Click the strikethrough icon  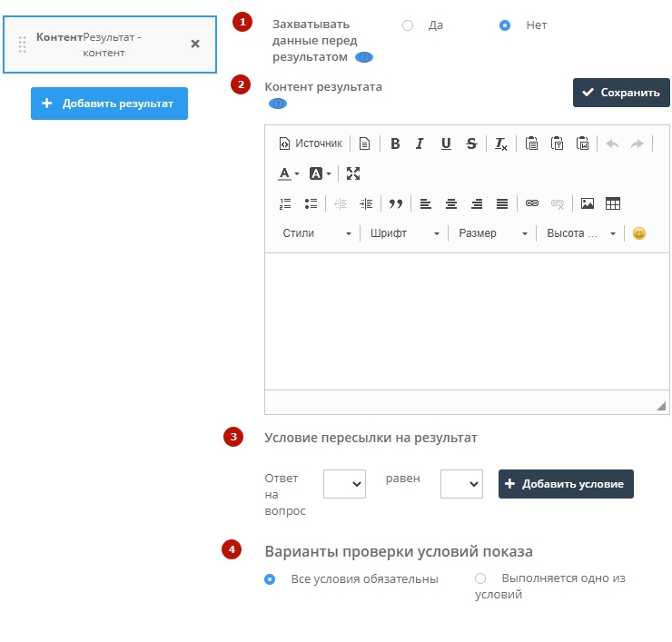coord(471,143)
